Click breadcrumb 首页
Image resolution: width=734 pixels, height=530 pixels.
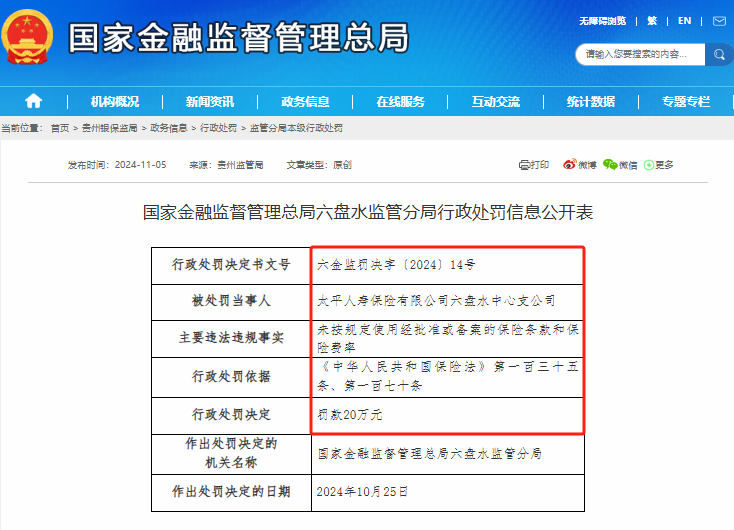[x=60, y=128]
